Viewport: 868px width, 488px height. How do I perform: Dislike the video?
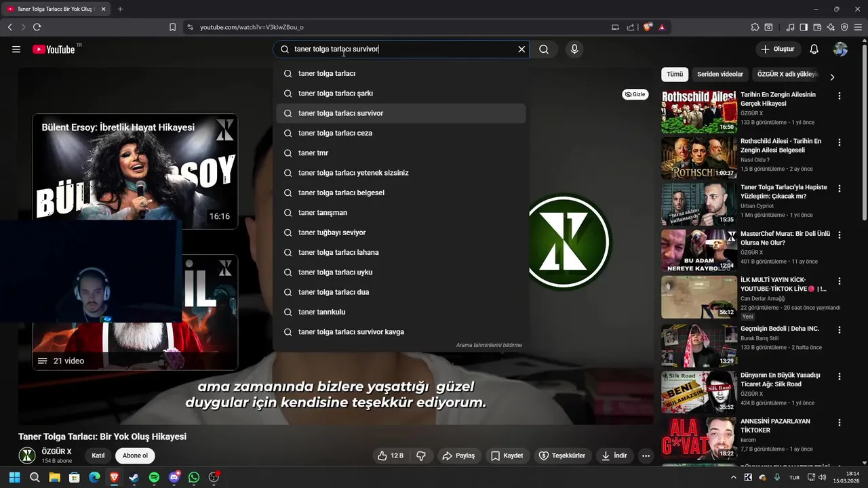(x=421, y=455)
